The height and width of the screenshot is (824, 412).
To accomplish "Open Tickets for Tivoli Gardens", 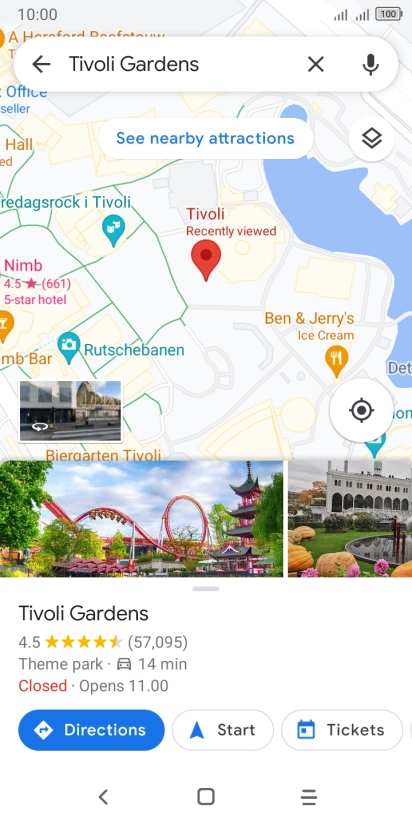I will (342, 730).
